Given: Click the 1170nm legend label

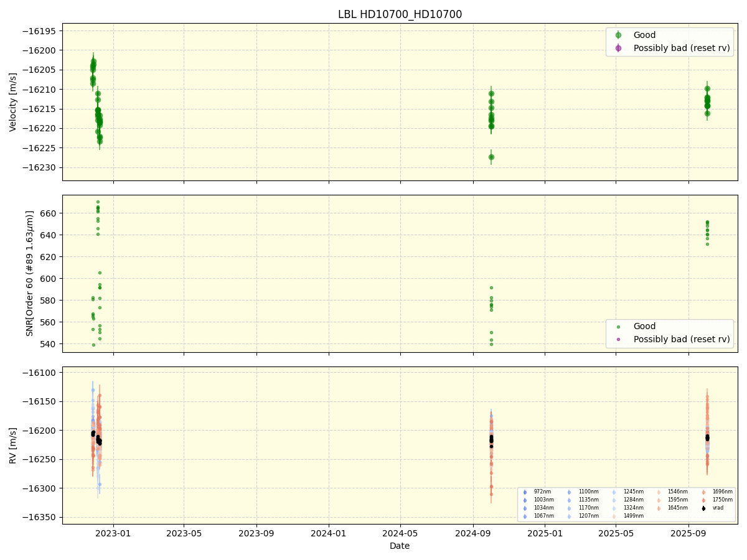Looking at the screenshot, I should point(589,508).
